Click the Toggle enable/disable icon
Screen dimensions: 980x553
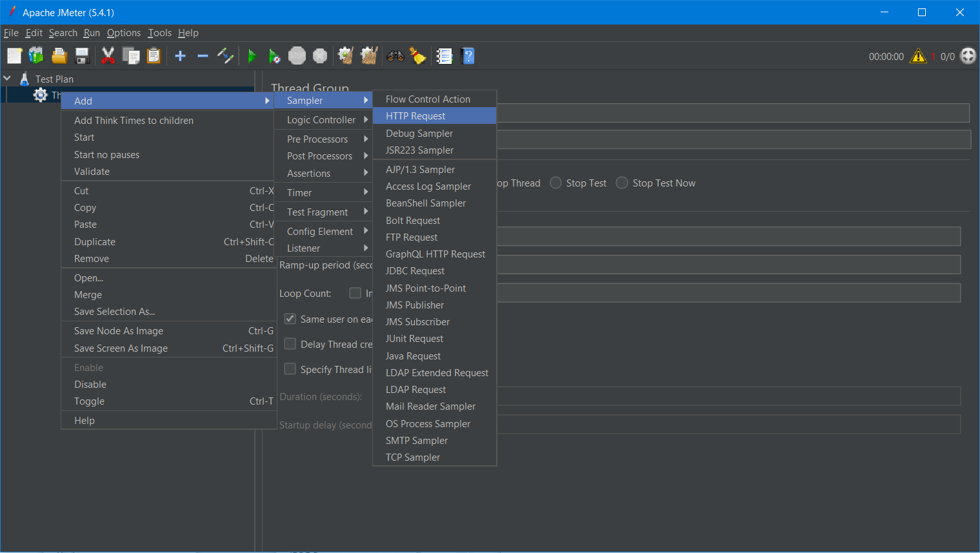[225, 56]
